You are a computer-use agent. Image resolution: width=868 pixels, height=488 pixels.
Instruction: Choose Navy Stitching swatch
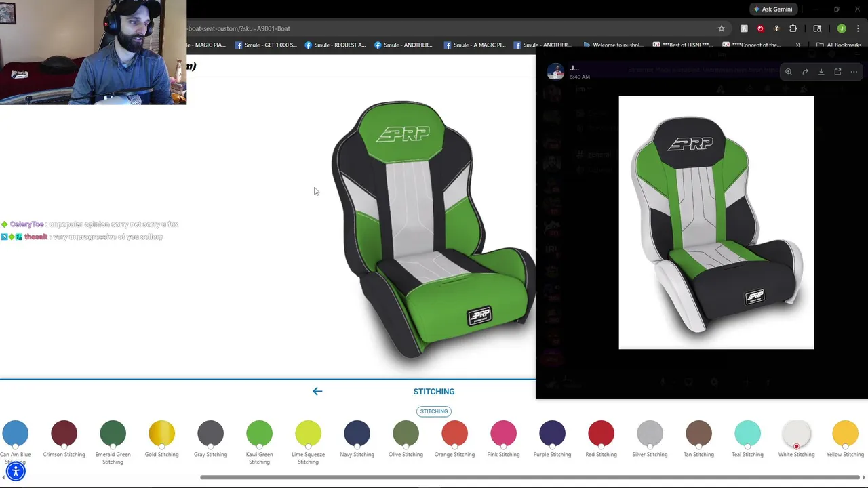tap(357, 434)
